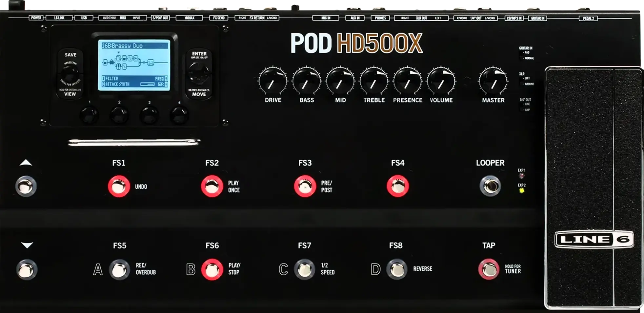The width and height of the screenshot is (644, 313).
Task: Adjust the VOLUME knob
Action: pyautogui.click(x=441, y=81)
